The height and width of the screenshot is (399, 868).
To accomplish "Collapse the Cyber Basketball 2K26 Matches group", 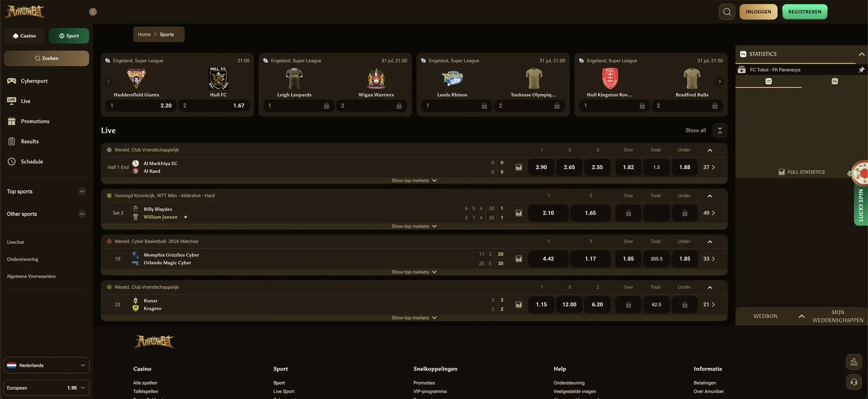I will (710, 242).
